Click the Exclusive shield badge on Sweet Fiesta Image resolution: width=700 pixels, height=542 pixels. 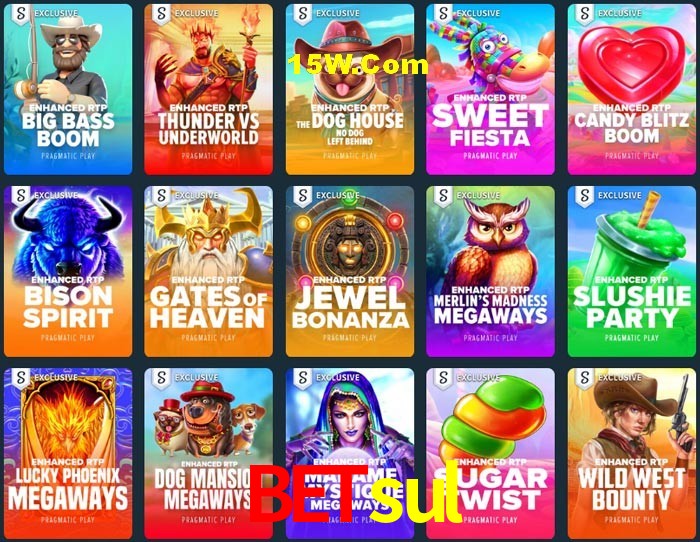coord(443,13)
